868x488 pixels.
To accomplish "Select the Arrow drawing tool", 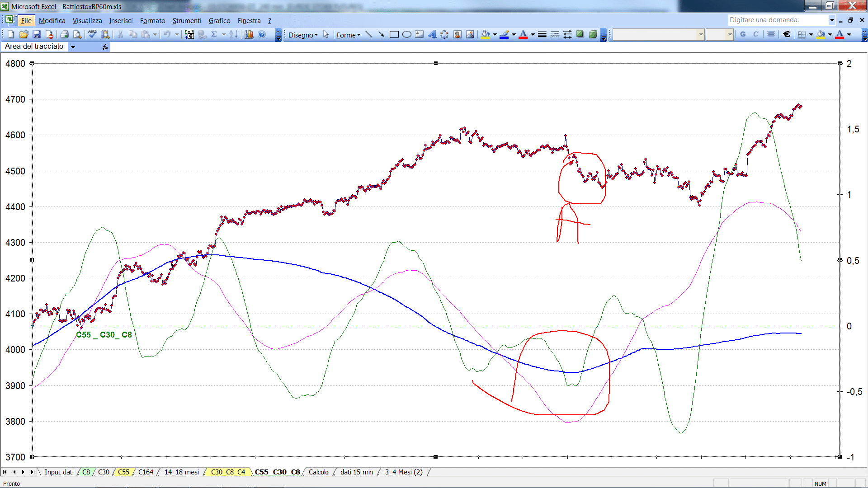I will point(381,34).
